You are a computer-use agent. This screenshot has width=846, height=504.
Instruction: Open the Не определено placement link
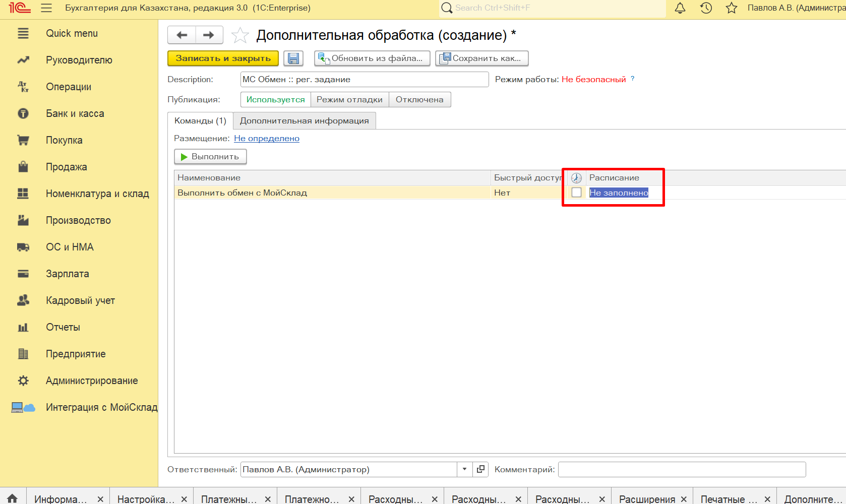coord(267,138)
